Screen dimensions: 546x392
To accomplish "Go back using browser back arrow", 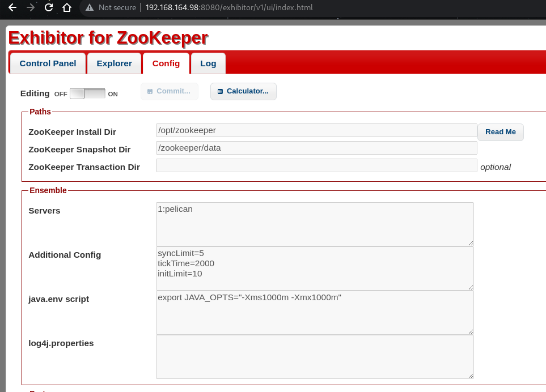I will [12, 7].
